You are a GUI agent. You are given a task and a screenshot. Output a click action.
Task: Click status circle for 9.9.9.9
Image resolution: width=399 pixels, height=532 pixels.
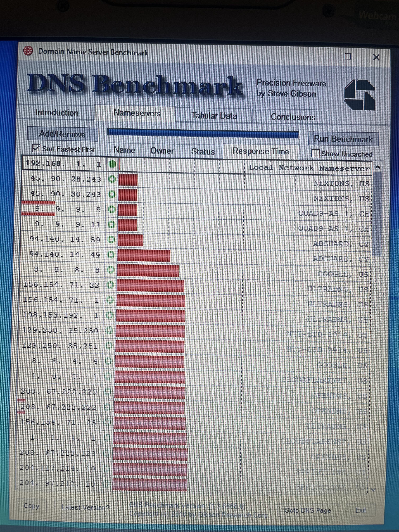[112, 210]
